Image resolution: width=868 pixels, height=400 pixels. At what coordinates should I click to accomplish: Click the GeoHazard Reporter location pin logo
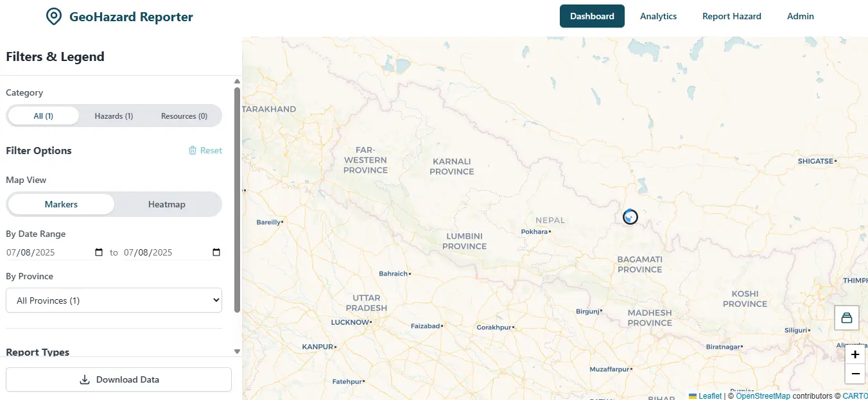54,17
